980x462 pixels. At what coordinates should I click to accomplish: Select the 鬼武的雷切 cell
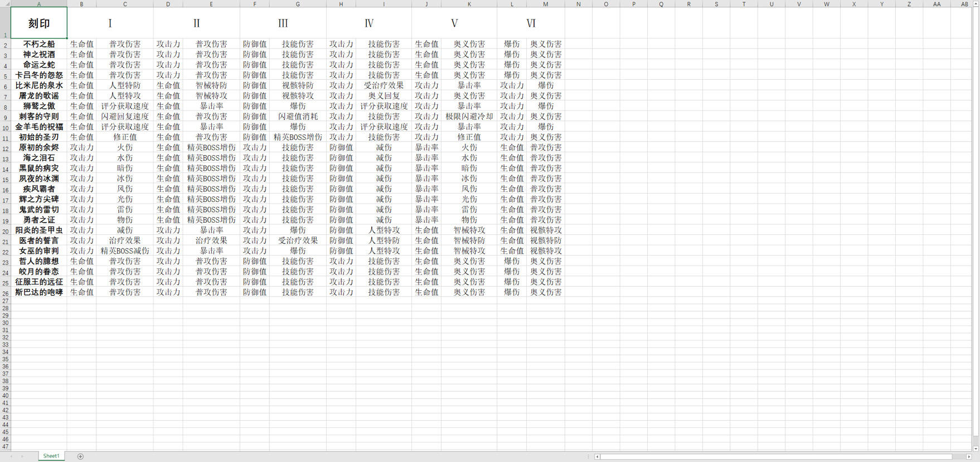tap(39, 209)
